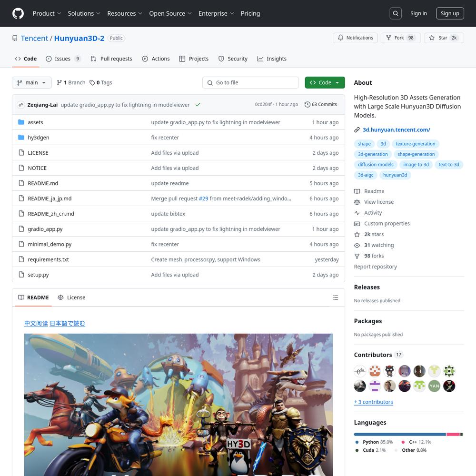The width and height of the screenshot is (476, 476).
Task: Click the repository icon beside Tencent
Action: [15, 38]
